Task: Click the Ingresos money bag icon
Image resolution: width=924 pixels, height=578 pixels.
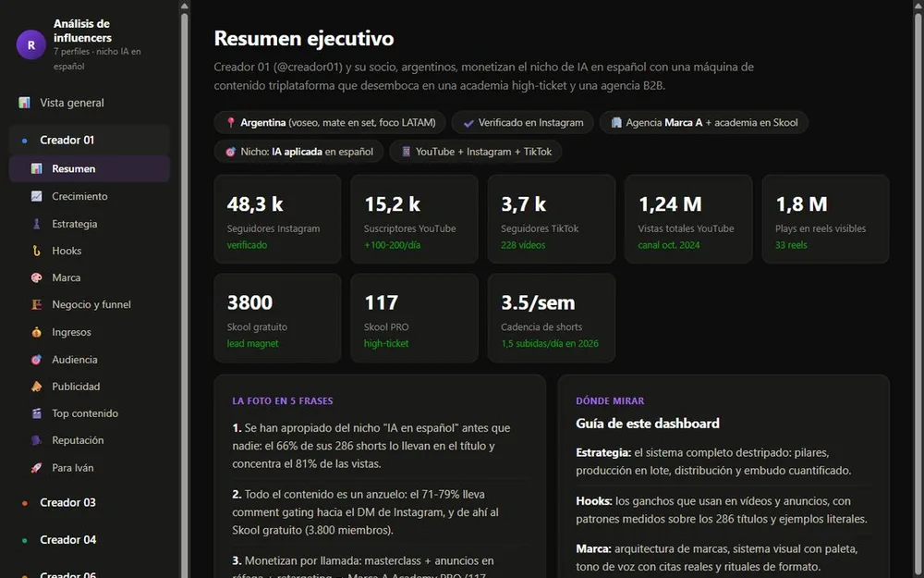Action: pos(37,332)
